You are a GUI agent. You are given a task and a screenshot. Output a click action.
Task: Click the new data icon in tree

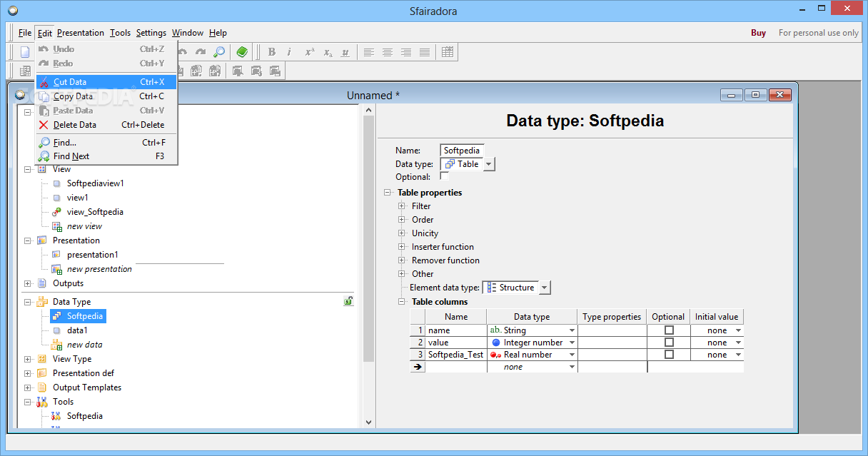point(56,345)
